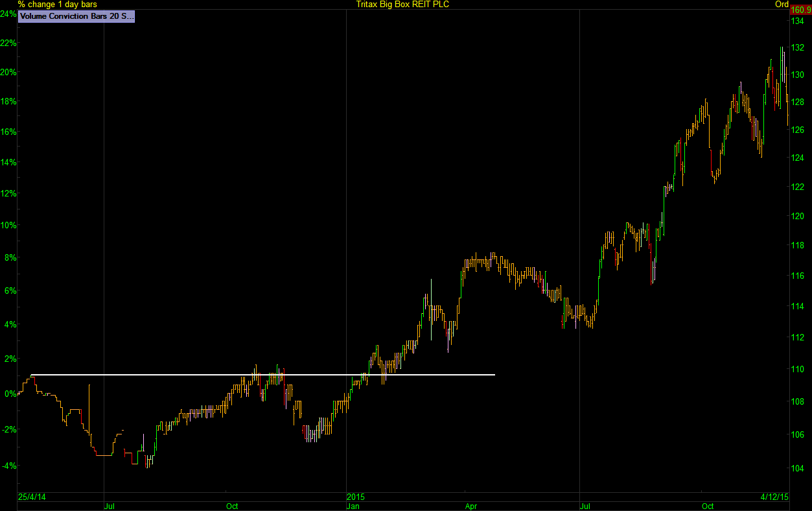This screenshot has width=812, height=511.
Task: Click the 14% label on percent axis
Action: 8,162
